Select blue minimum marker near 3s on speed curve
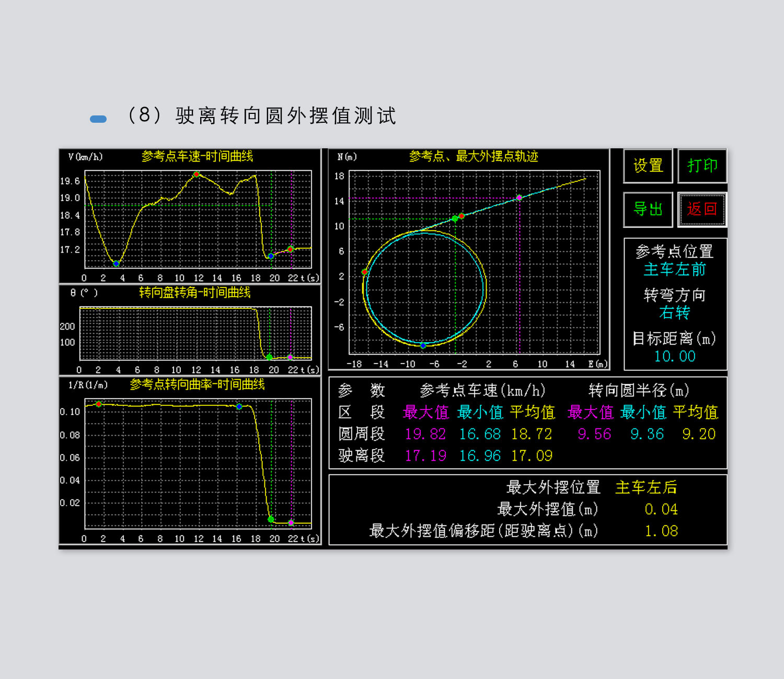Screen dimensions: 784x679 (116, 263)
